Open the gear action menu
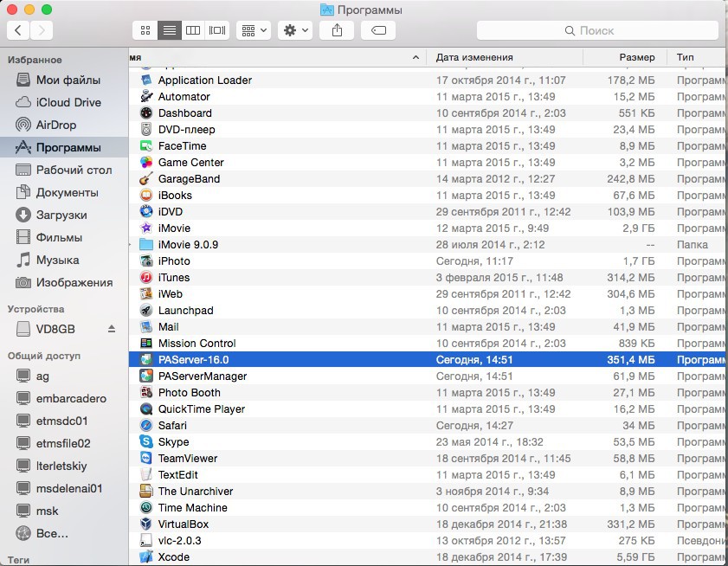This screenshot has width=728, height=566. 295,29
